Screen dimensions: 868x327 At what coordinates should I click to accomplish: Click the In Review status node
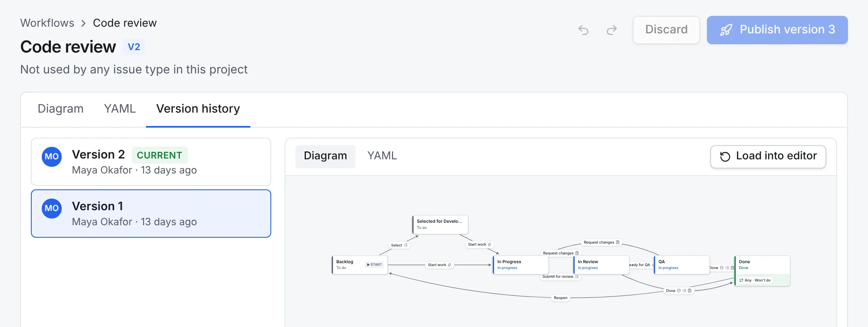[601, 265]
